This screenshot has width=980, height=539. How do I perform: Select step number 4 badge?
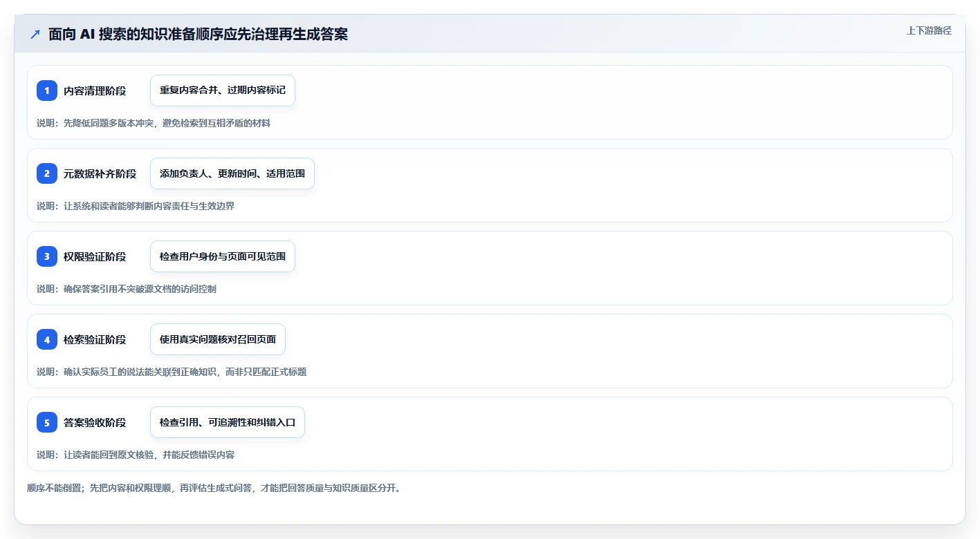pyautogui.click(x=47, y=339)
